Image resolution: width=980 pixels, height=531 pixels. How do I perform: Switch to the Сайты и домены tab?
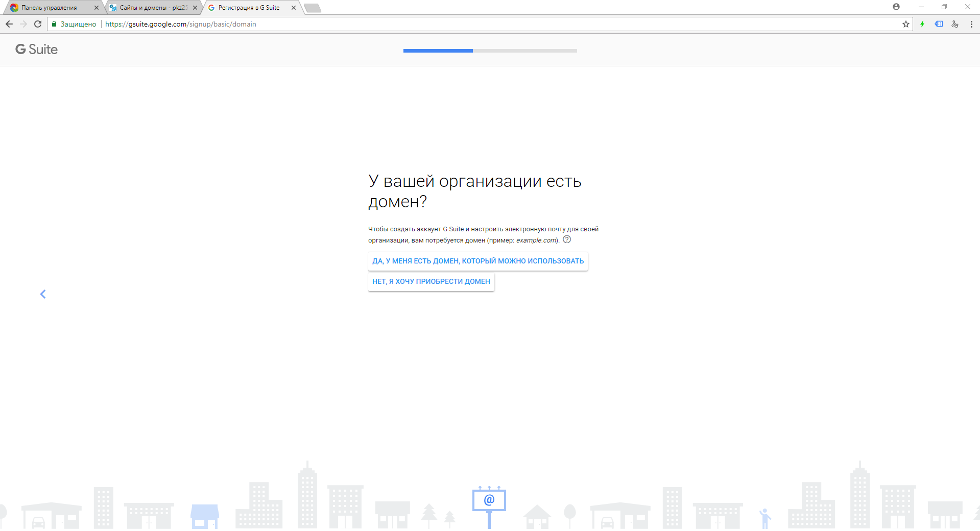pos(153,8)
